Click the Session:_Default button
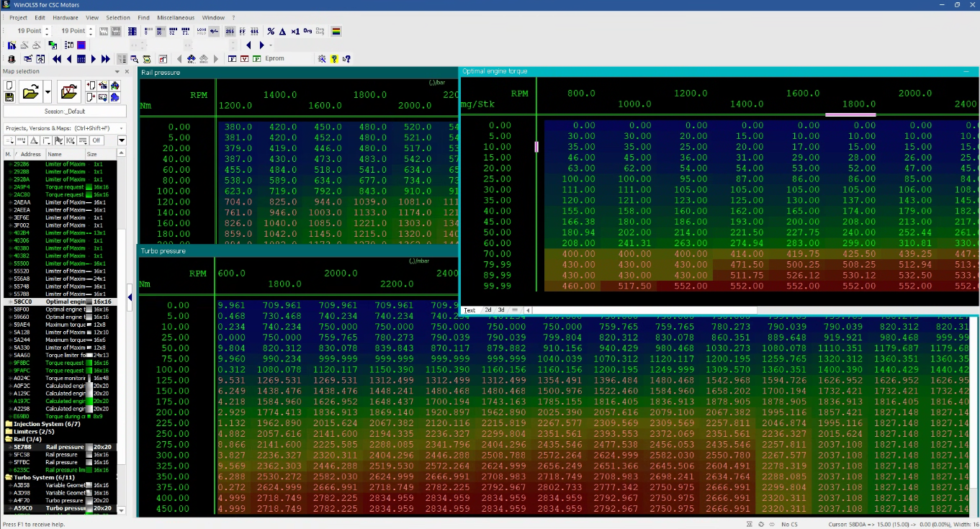 (x=65, y=112)
